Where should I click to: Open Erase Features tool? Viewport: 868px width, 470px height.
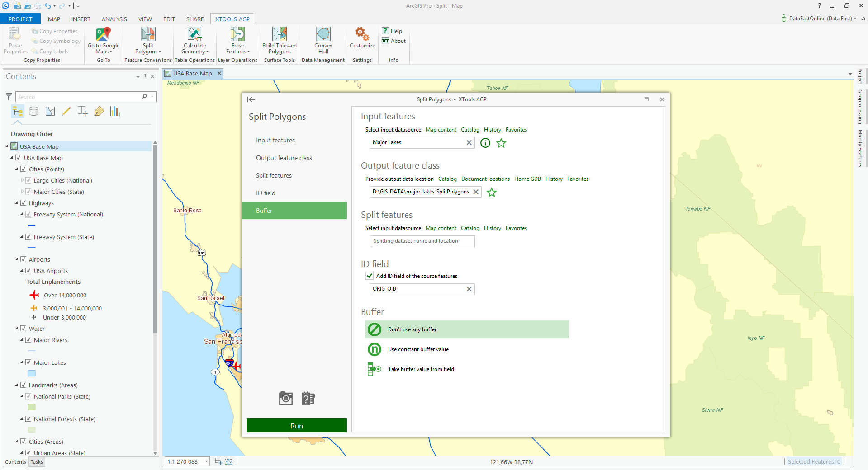tap(237, 41)
